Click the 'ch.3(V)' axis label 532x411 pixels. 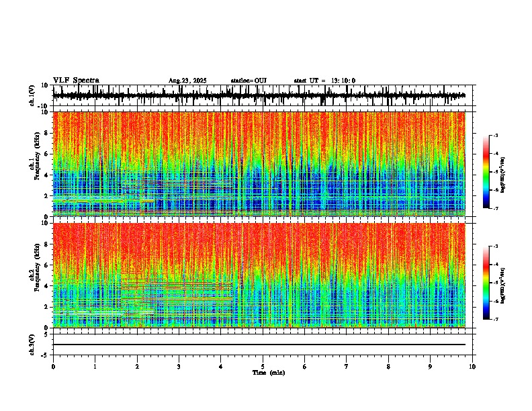coord(32,345)
